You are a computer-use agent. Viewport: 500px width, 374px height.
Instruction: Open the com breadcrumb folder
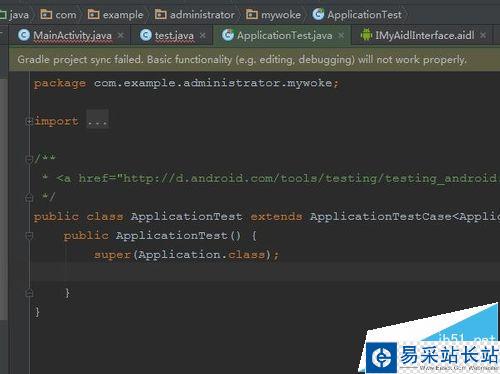tap(58, 15)
